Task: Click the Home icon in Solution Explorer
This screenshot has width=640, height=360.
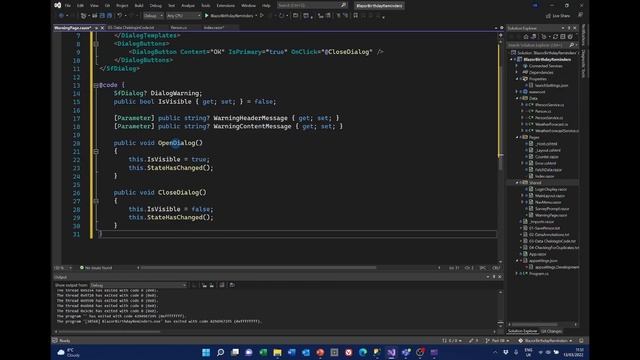Action: click(x=526, y=37)
